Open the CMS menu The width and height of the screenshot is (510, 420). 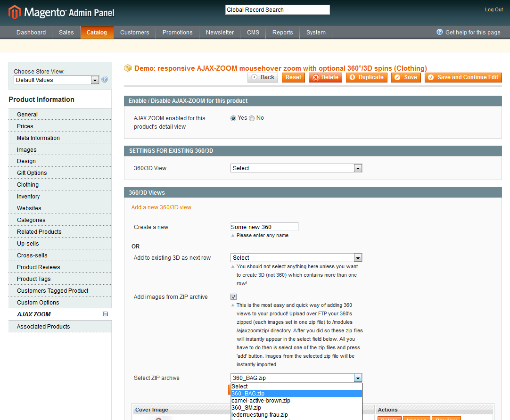[x=253, y=32]
